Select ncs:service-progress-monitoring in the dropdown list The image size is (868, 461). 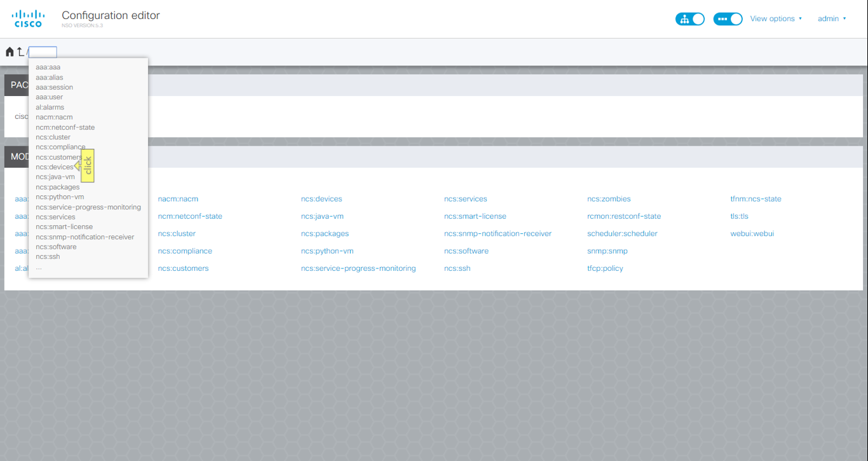pos(88,207)
